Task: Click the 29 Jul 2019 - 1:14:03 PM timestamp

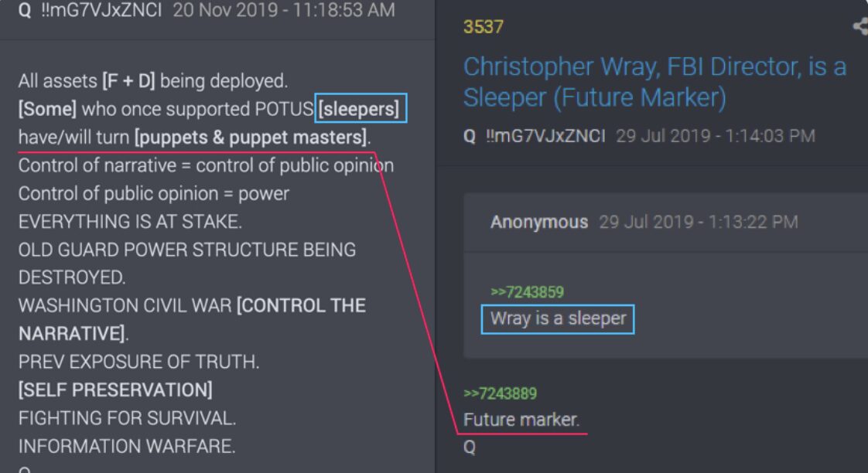Action: coord(716,136)
